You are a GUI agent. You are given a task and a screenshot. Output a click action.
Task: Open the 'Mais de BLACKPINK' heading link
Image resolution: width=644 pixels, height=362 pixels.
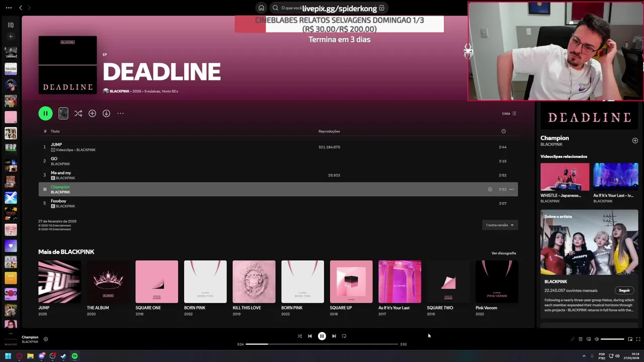point(66,252)
